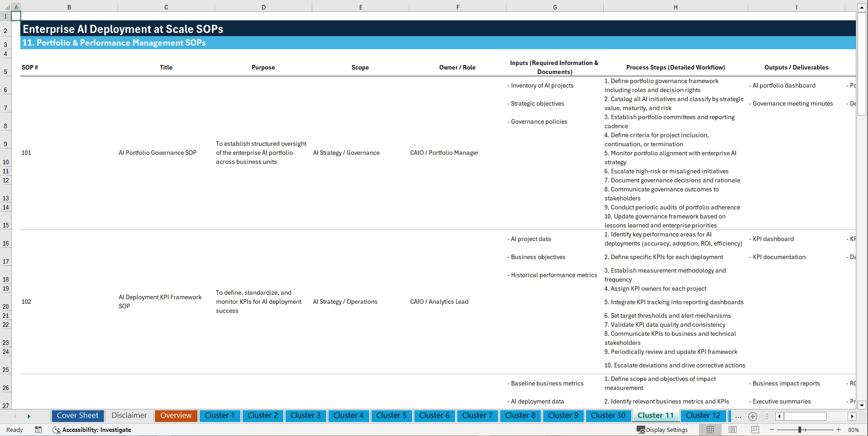The width and height of the screenshot is (868, 436).
Task: Switch to Normal view in status bar
Action: [710, 430]
